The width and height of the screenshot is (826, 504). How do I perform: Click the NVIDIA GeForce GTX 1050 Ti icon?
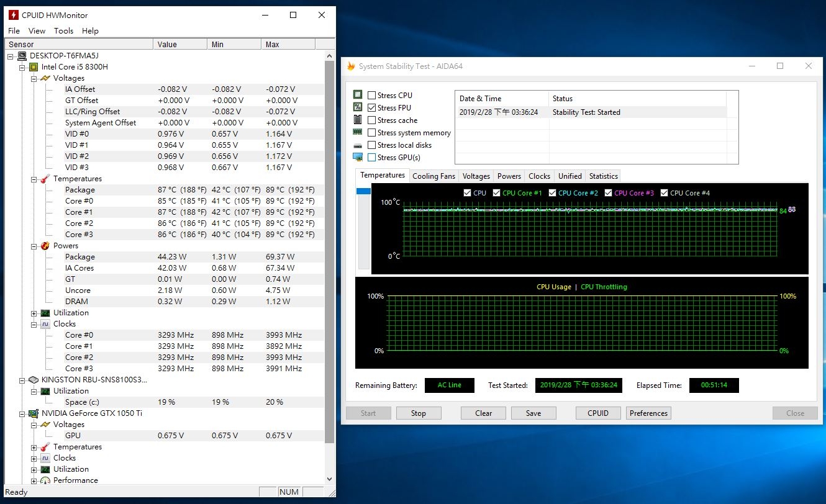(34, 413)
